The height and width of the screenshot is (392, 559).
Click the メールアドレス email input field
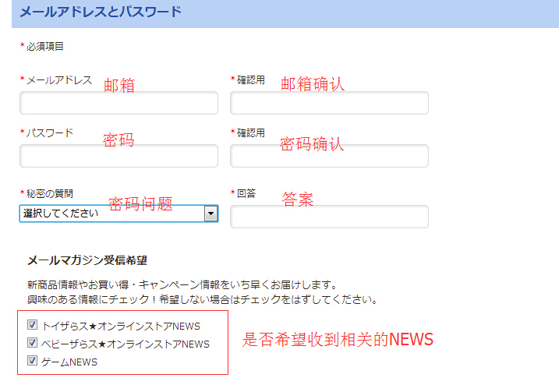coord(119,103)
